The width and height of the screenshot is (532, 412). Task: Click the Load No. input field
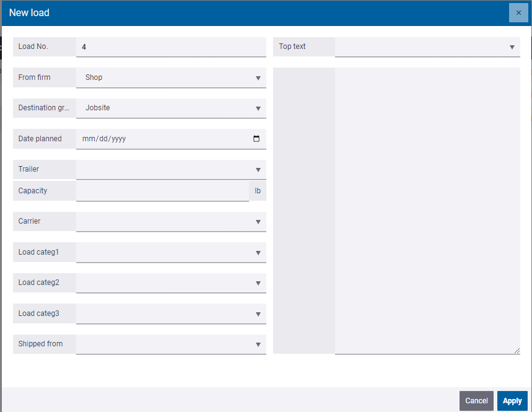click(171, 47)
